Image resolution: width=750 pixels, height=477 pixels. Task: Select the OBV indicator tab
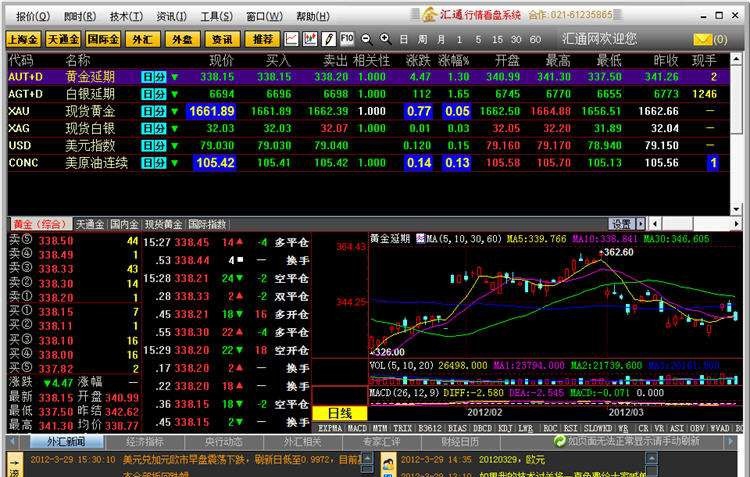696,428
